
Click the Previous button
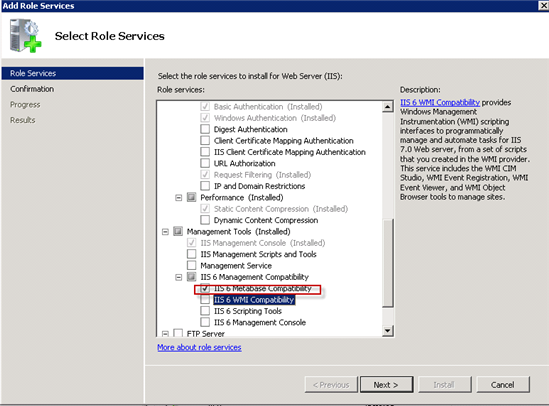click(x=331, y=385)
